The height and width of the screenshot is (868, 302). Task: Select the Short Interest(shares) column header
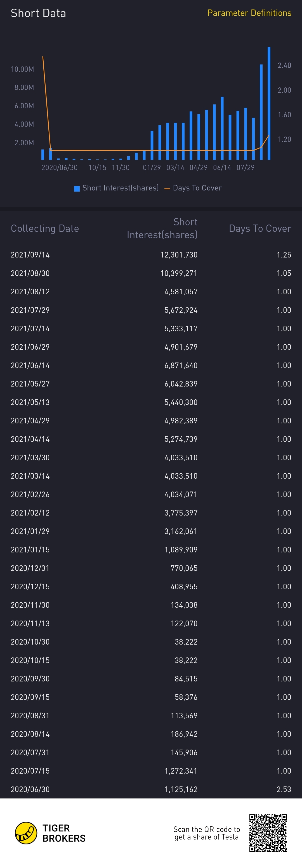(x=162, y=228)
